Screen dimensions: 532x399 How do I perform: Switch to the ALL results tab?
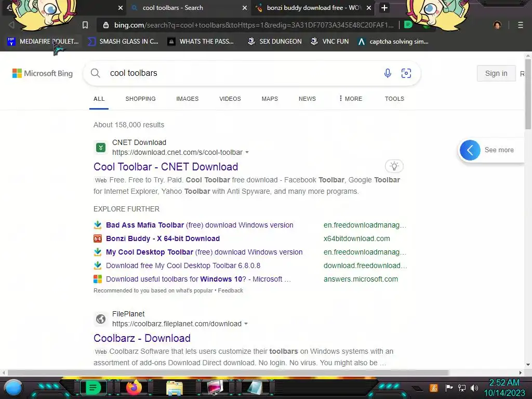pos(99,99)
